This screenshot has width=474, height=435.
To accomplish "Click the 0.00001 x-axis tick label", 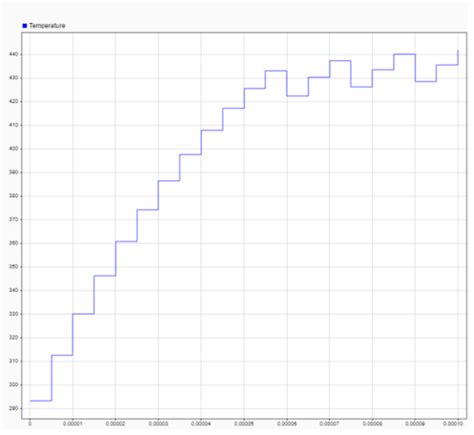I will 73,424.
